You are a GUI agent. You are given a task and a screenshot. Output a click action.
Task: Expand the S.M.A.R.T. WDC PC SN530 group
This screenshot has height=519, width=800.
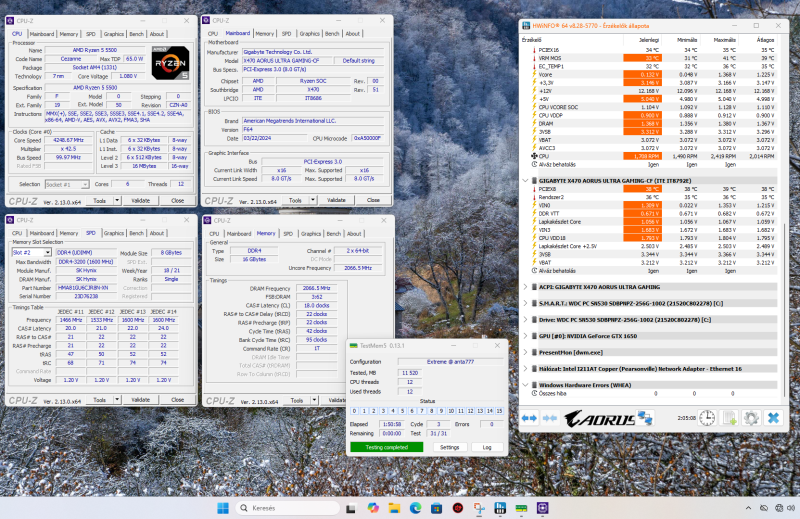(x=525, y=303)
